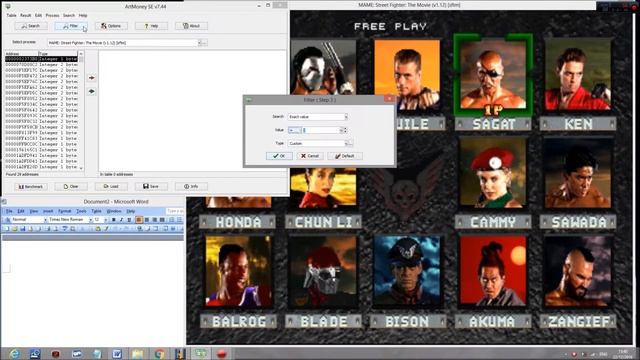Click Center alignment icon in Word
The width and height of the screenshot is (640, 360).
point(147,220)
